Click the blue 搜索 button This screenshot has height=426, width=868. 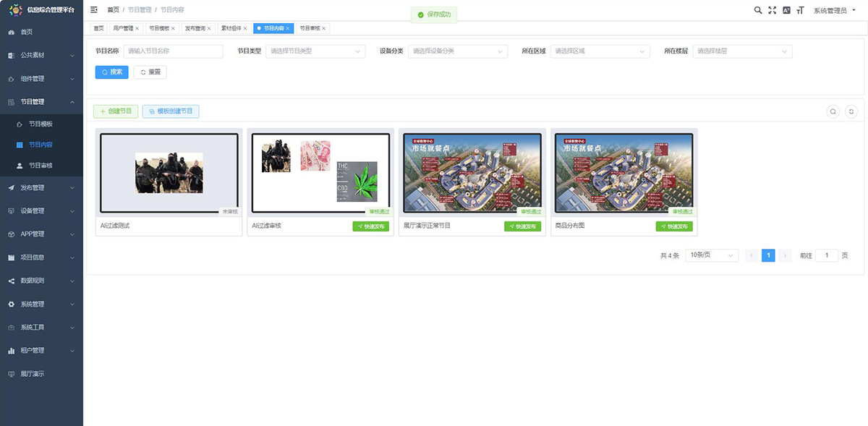(x=111, y=72)
